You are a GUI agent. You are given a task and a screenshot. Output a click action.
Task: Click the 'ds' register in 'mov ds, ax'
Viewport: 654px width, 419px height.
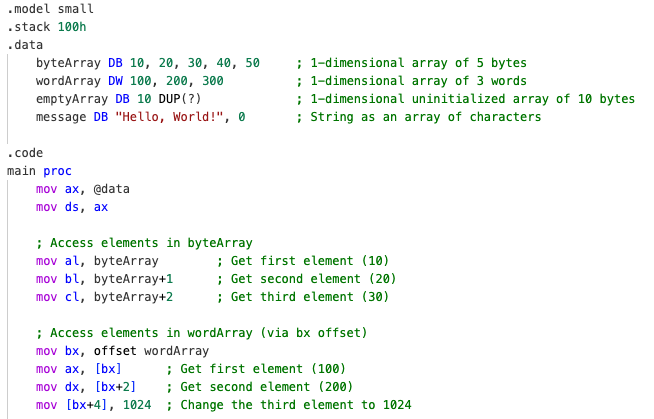pos(72,207)
